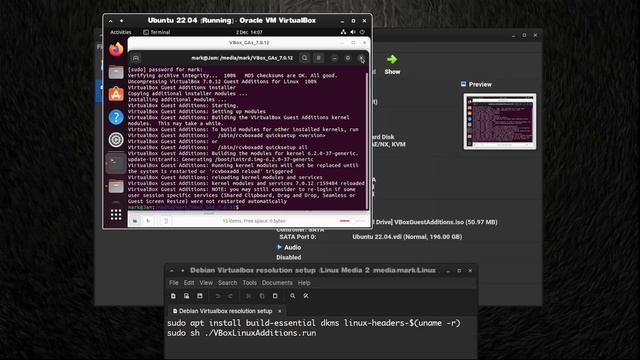640x360 pixels.
Task: Click the Open file icon in editor toolbar
Action: 187,296
